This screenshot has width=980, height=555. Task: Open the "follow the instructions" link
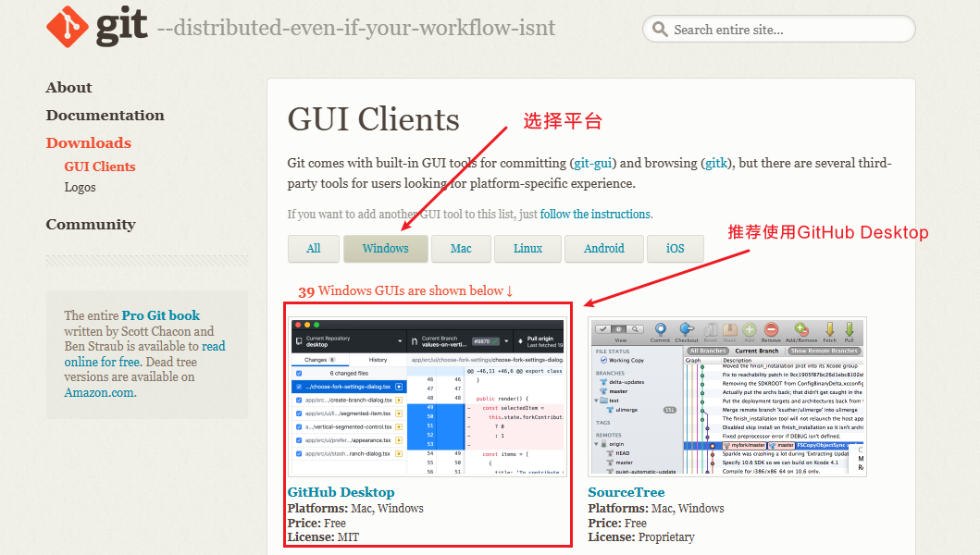(x=595, y=215)
